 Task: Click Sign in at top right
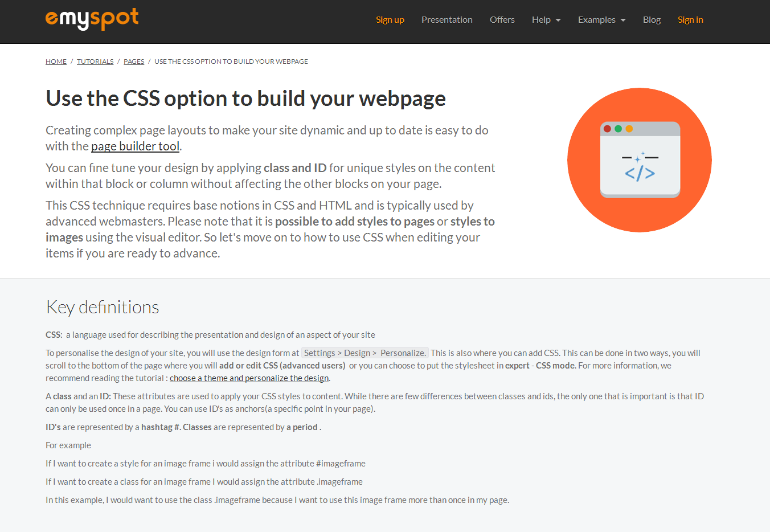pyautogui.click(x=690, y=19)
